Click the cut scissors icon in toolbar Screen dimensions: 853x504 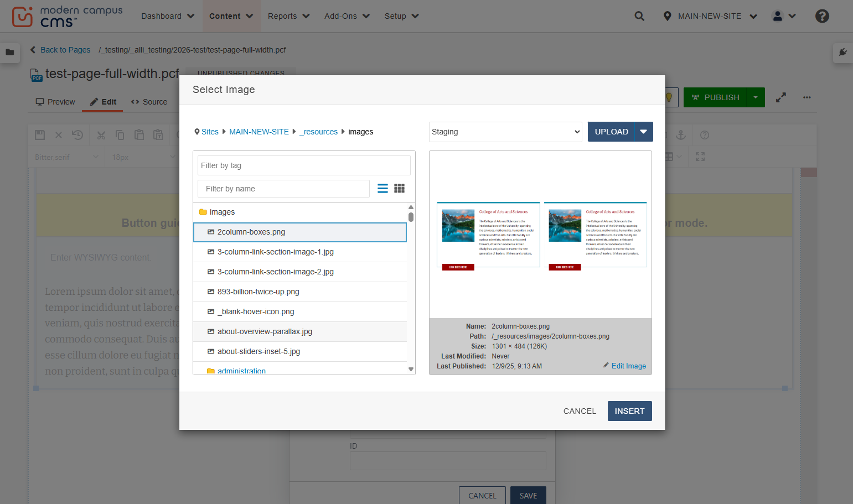click(101, 135)
